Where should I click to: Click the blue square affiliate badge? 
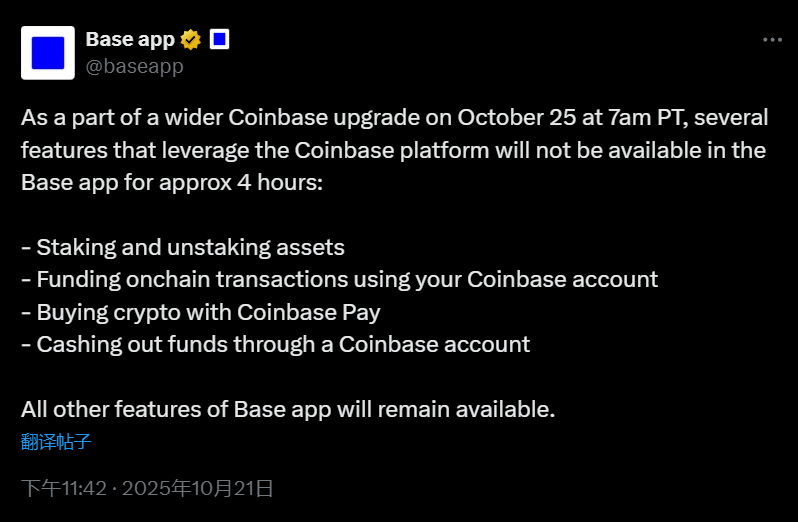point(220,40)
